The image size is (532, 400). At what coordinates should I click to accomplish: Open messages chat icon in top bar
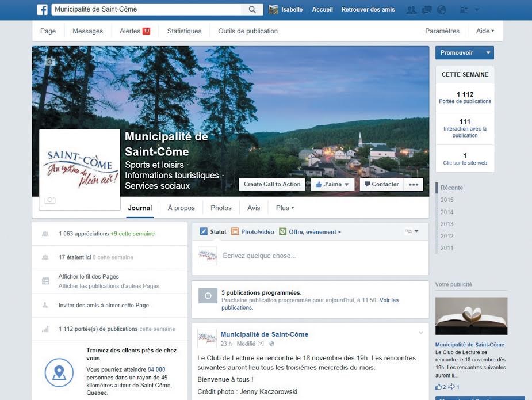[x=427, y=10]
